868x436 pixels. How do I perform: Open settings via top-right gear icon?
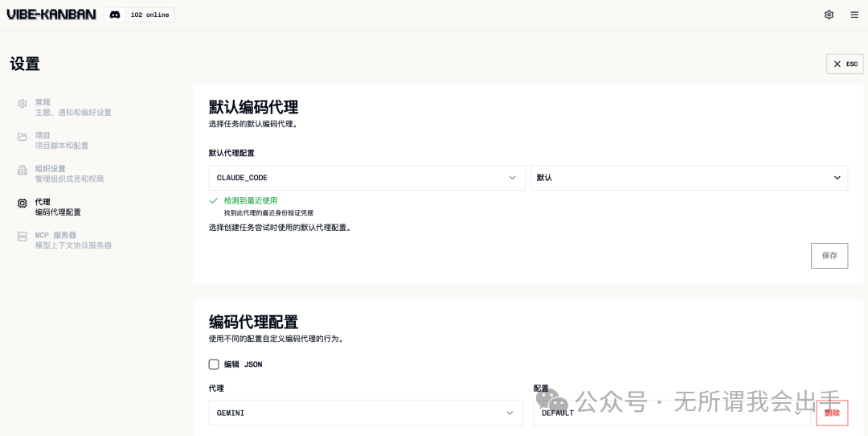click(829, 14)
